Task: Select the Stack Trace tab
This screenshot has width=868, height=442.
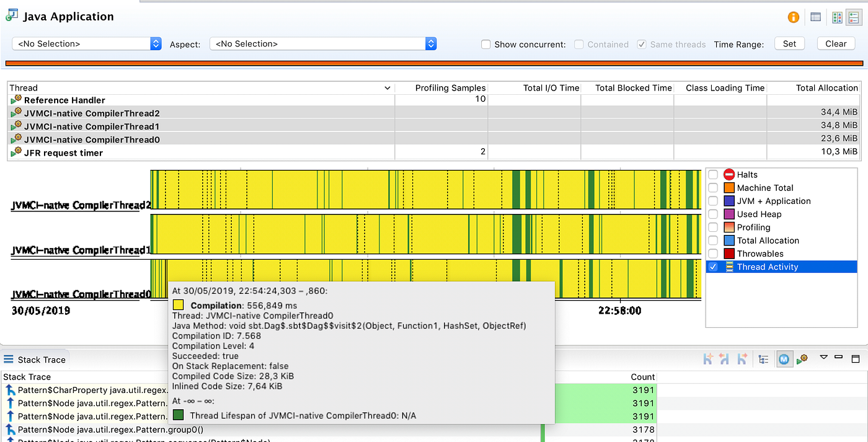Action: point(35,359)
